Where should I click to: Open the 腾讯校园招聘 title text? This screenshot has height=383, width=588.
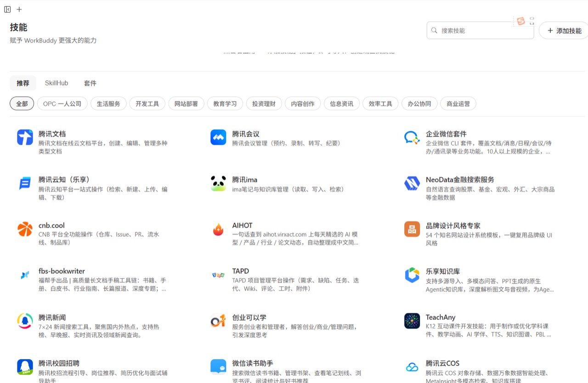pos(59,363)
